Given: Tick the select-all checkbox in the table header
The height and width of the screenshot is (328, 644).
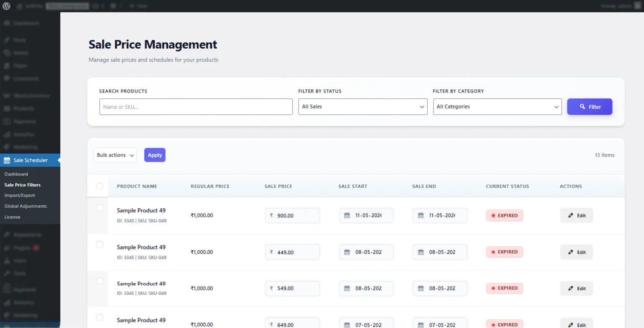Looking at the screenshot, I should pyautogui.click(x=100, y=186).
